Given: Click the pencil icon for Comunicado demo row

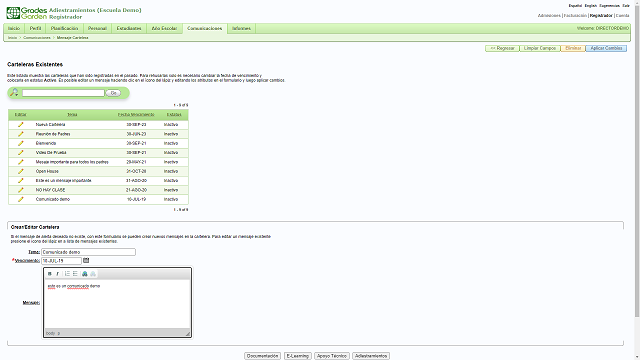Looking at the screenshot, I should point(20,199).
